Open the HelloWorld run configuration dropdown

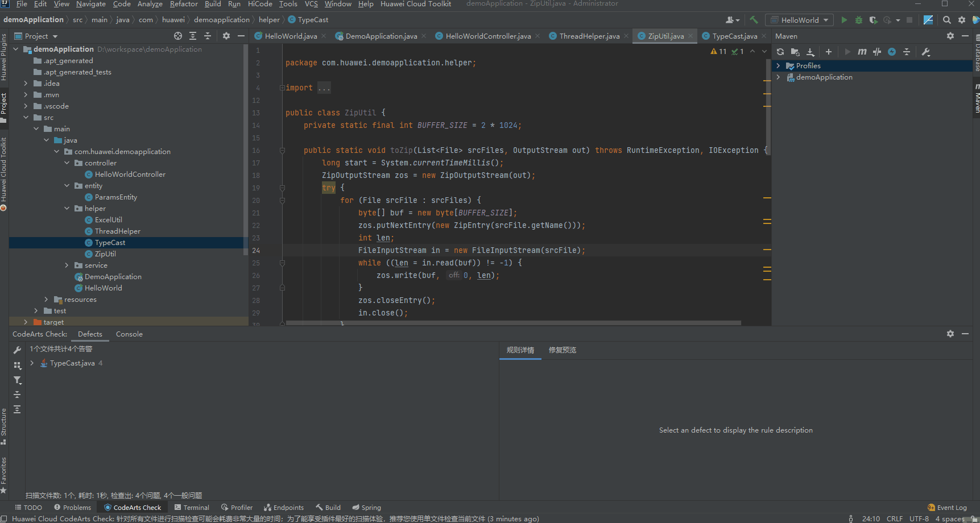(824, 19)
